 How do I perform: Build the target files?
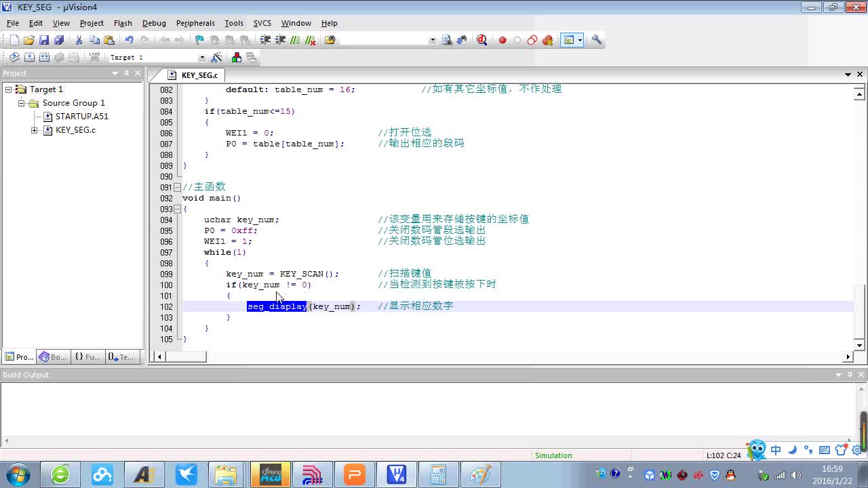(x=29, y=58)
